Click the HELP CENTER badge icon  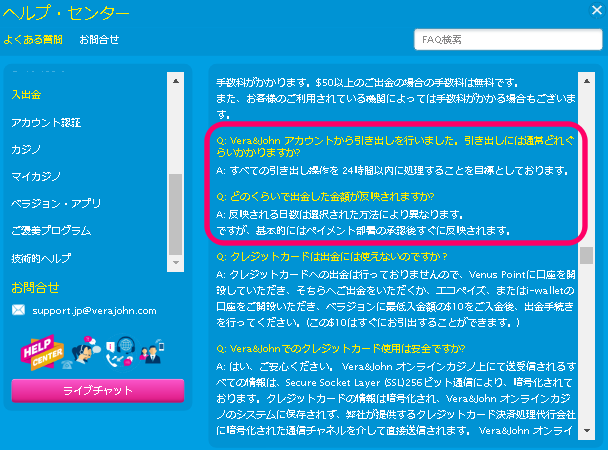click(x=42, y=353)
